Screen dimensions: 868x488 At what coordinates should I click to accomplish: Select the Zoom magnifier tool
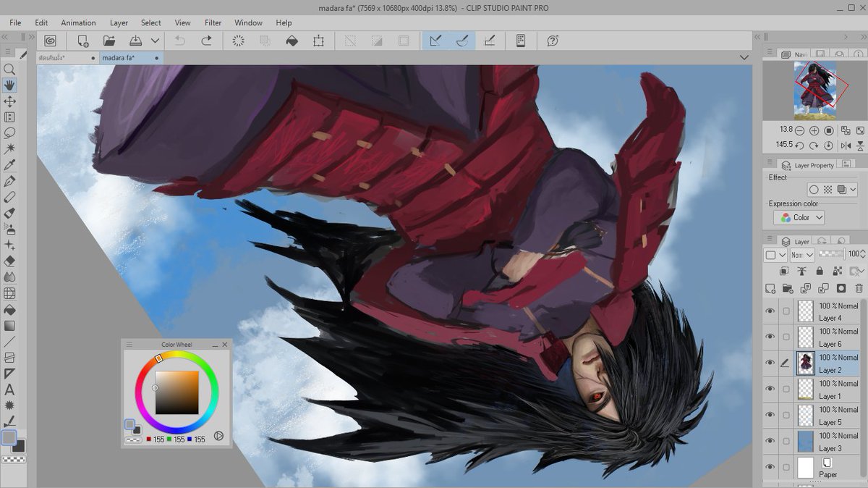click(9, 70)
